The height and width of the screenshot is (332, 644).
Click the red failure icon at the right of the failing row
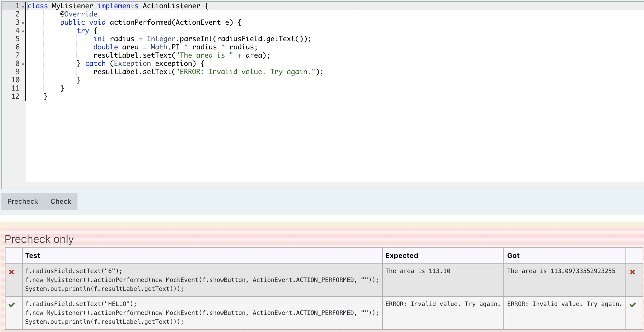[632, 272]
